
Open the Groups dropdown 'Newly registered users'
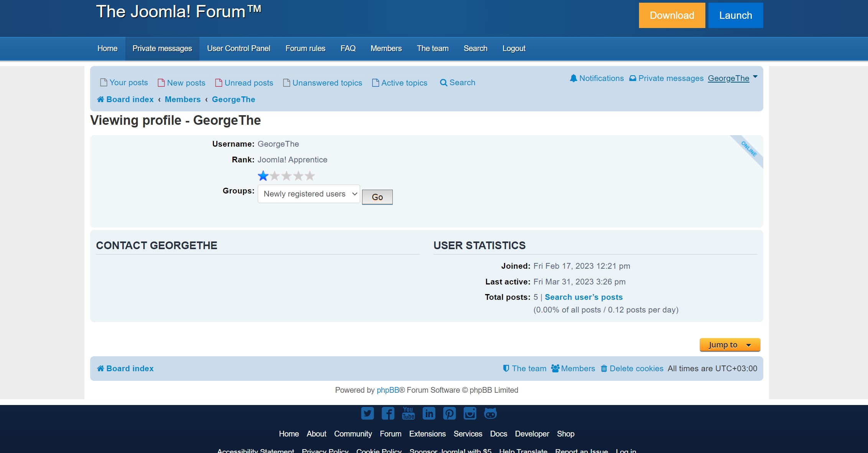pos(309,194)
